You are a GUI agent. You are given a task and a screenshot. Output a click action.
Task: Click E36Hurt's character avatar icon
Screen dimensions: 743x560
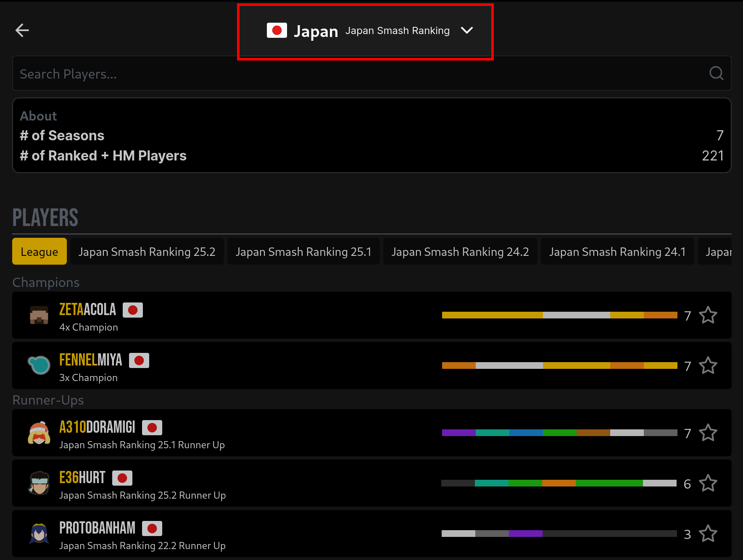(39, 483)
